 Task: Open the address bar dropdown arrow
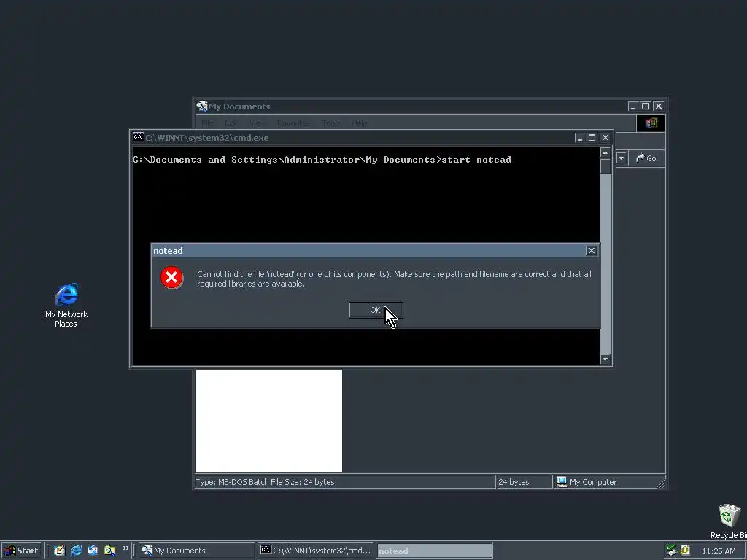(x=622, y=158)
